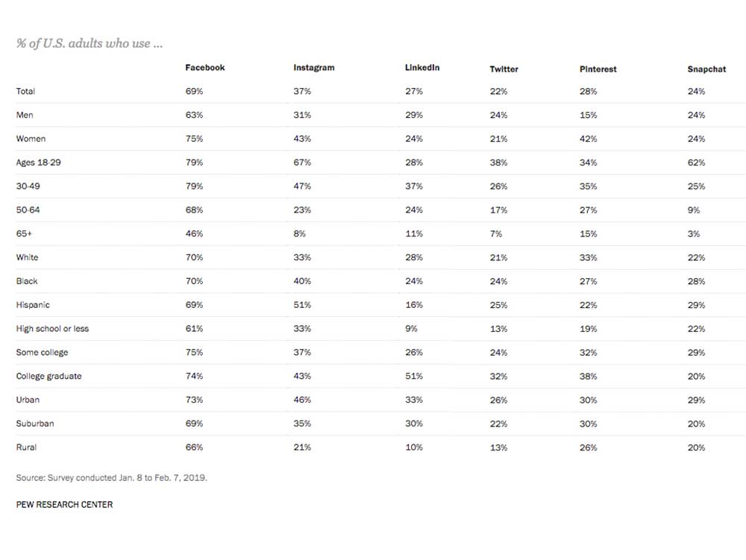This screenshot has height=560, width=746.
Task: Click the PEW RESEARCH CENTER text
Action: pos(64,505)
